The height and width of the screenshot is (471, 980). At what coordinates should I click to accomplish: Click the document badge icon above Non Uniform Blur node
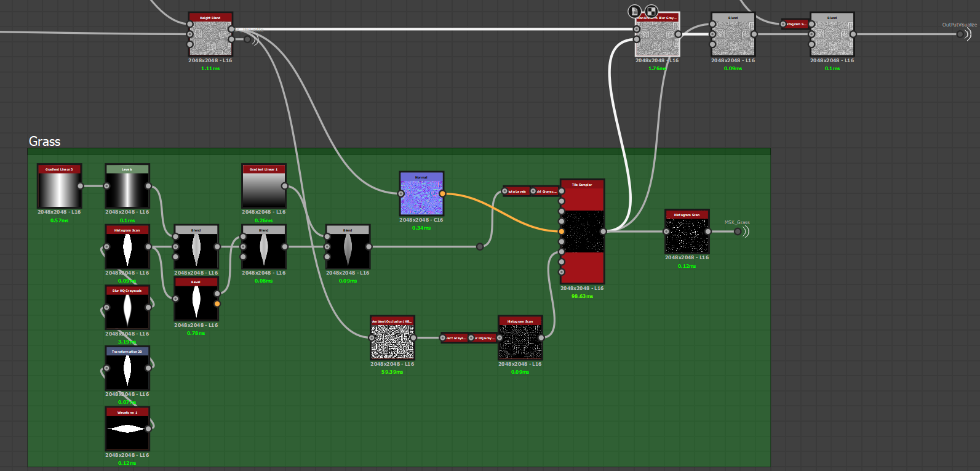tap(635, 11)
